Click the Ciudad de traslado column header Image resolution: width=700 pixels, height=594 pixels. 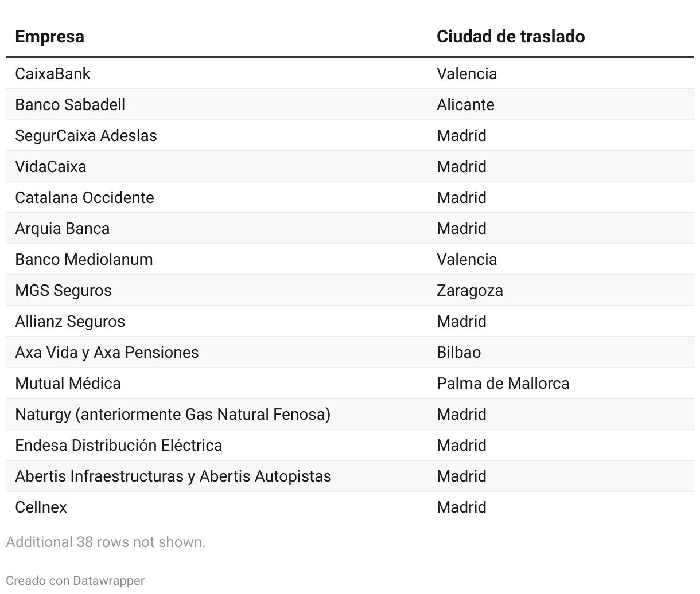tap(511, 37)
